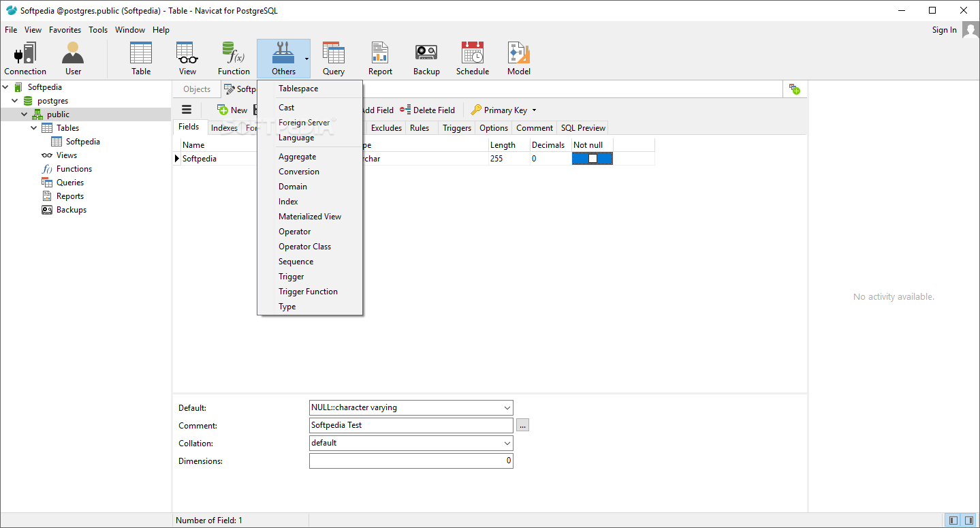Open the Connection toolbar button
This screenshot has width=980, height=528.
click(25, 59)
